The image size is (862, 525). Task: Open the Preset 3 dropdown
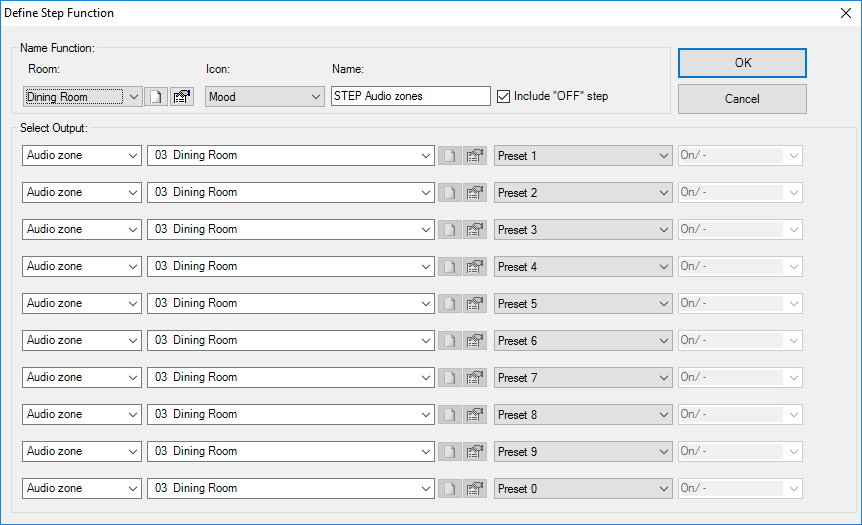583,229
